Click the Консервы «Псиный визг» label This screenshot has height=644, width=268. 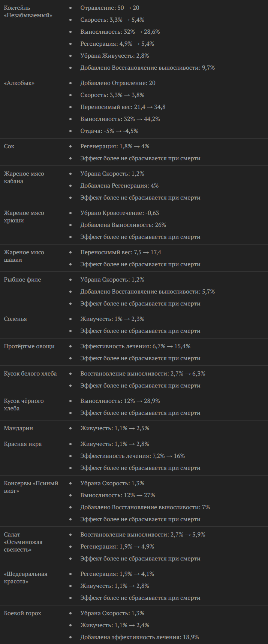coord(31,487)
